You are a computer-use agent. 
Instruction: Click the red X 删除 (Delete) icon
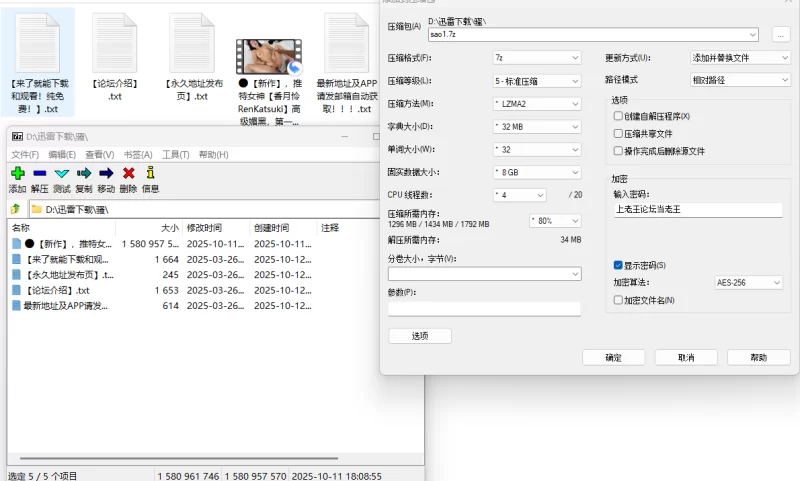128,174
